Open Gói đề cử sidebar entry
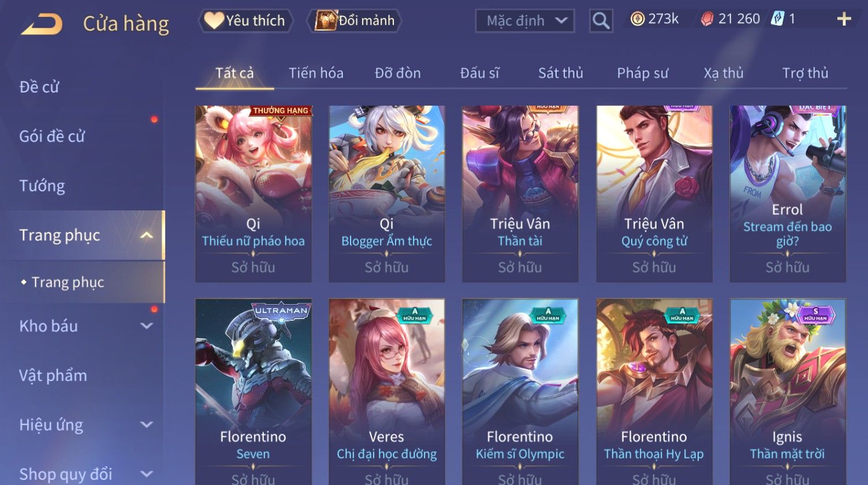Screen dimensions: 868x485 point(52,136)
